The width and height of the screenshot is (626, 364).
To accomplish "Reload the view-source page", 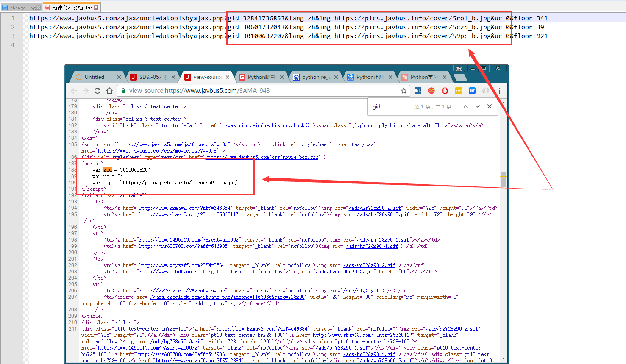I will click(x=97, y=91).
